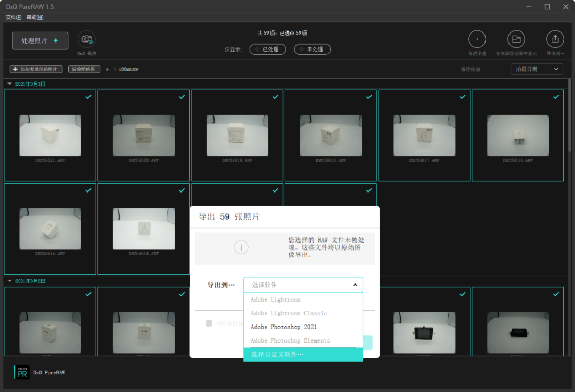The image size is (575, 392).
Task: Uncheck the selection mark on DSC03615.ARW
Action: (88, 190)
